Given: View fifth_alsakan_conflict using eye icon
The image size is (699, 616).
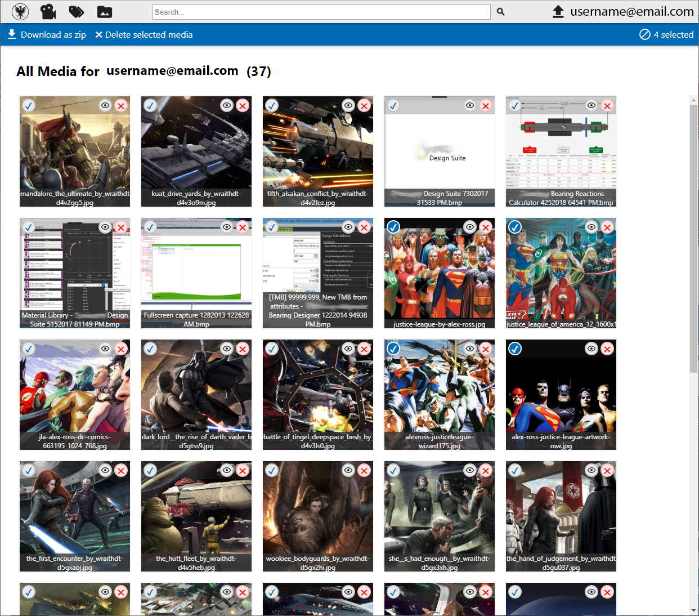Looking at the screenshot, I should tap(348, 105).
